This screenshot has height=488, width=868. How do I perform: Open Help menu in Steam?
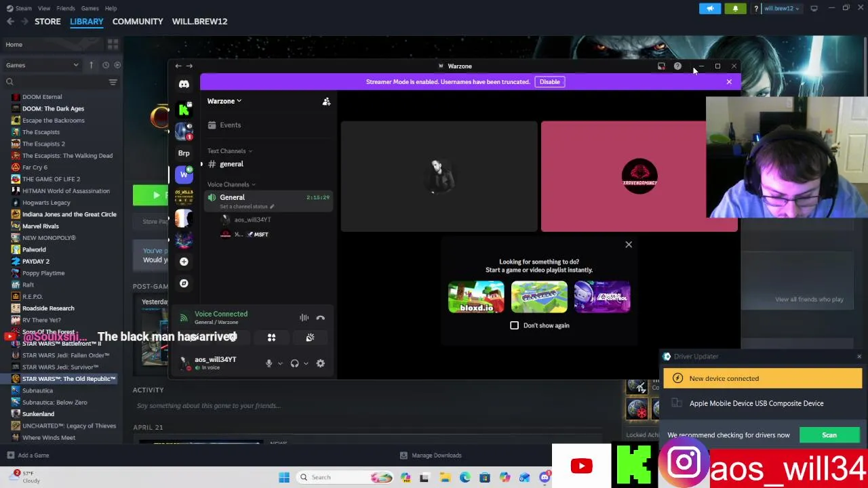coord(111,8)
